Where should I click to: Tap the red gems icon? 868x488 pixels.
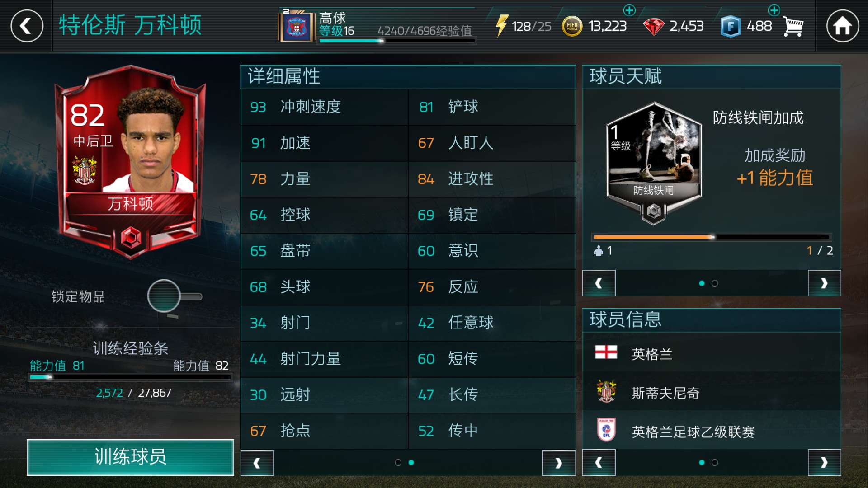click(653, 27)
